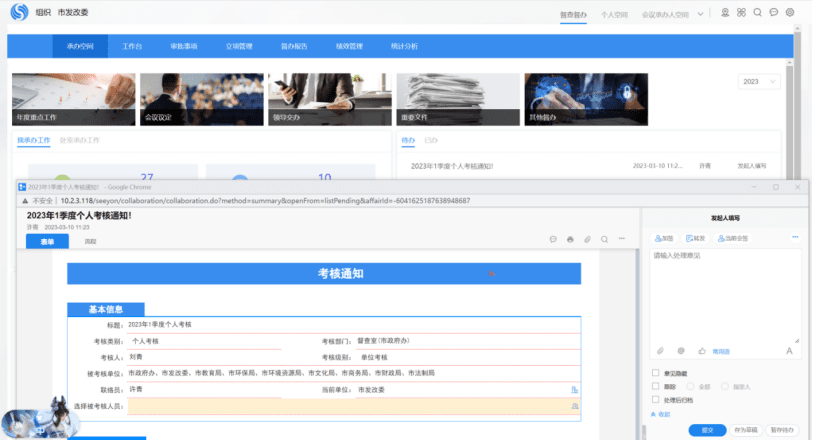Viewport: 813px width, 440px height.
Task: Click the comment bubble icon in popup toolbar
Action: point(553,239)
